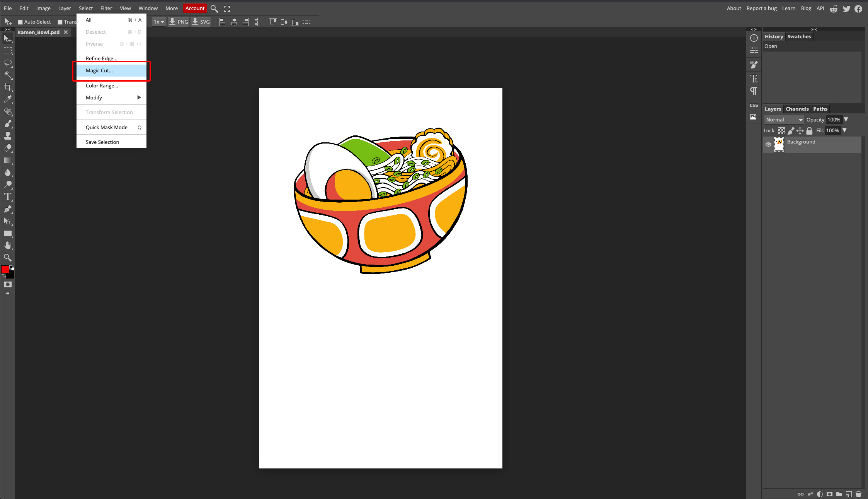Hide the Background layer with eye icon
Viewport: 868px width, 499px height.
(768, 144)
